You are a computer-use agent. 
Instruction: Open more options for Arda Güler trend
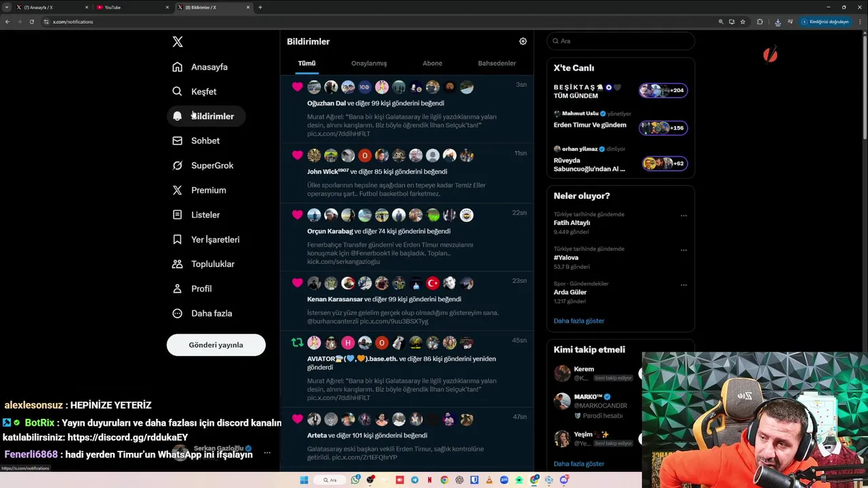tap(684, 285)
